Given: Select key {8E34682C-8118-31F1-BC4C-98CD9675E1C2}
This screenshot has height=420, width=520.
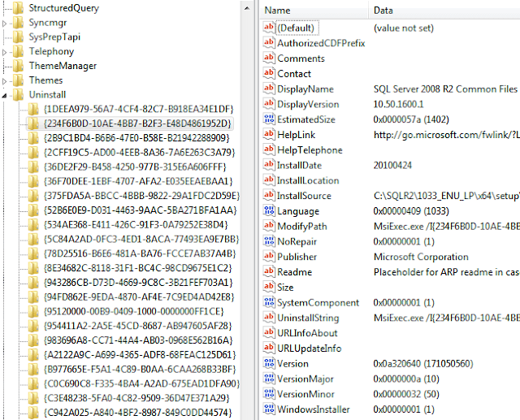Looking at the screenshot, I should [x=138, y=268].
